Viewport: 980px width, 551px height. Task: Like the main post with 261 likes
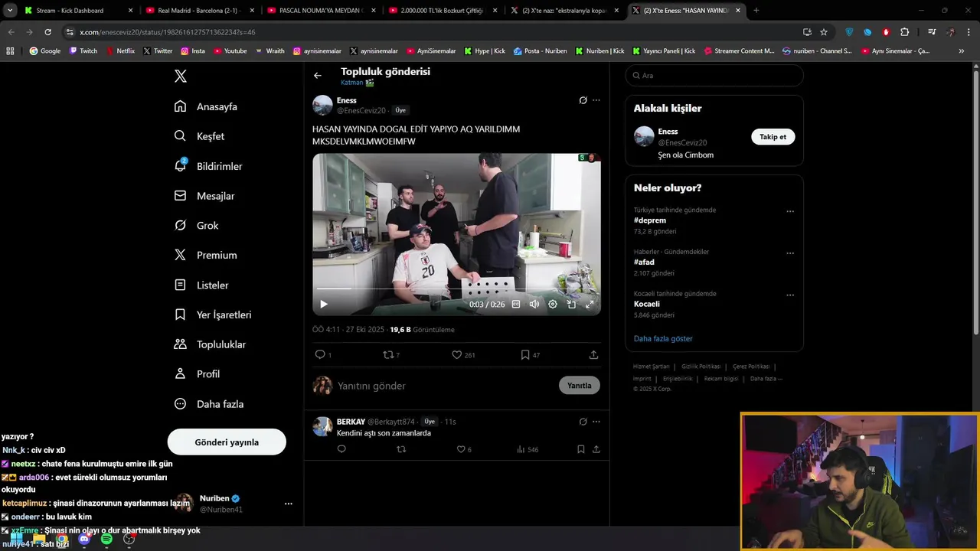click(456, 355)
